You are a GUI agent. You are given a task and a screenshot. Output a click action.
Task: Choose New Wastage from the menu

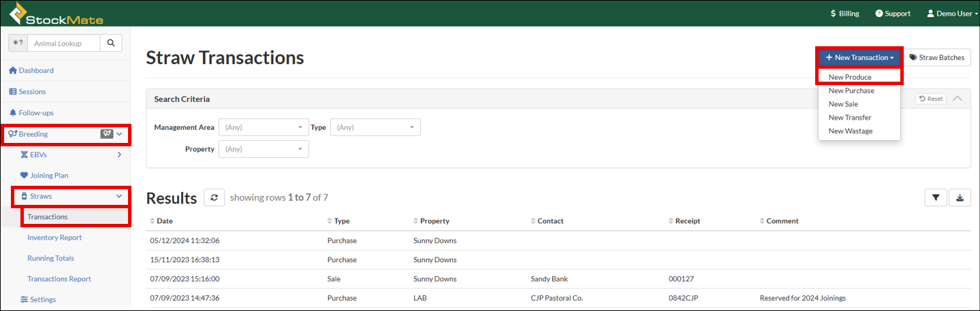(850, 131)
